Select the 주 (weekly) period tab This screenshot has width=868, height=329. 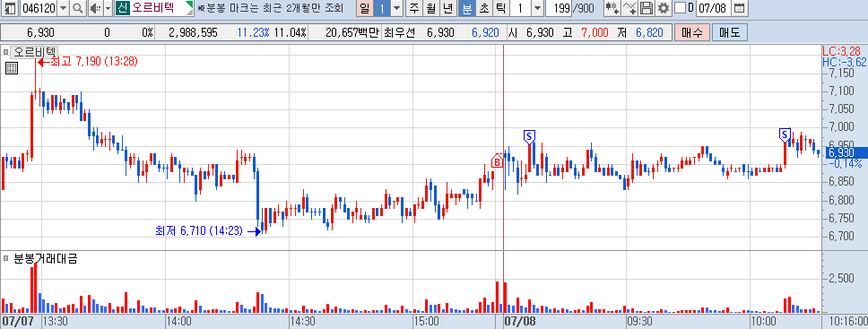[414, 8]
